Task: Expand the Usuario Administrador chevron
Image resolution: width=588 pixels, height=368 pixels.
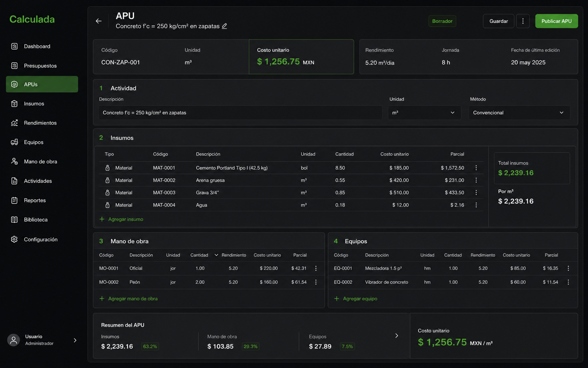Action: (x=75, y=340)
